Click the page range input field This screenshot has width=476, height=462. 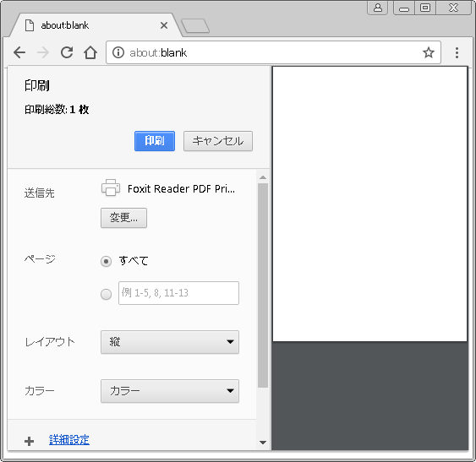point(178,293)
